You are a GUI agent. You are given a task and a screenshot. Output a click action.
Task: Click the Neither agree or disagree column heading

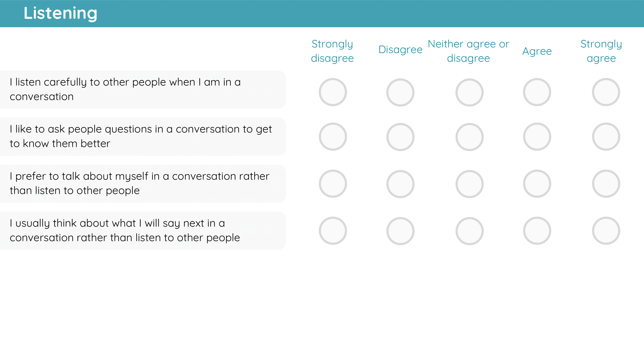point(469,51)
